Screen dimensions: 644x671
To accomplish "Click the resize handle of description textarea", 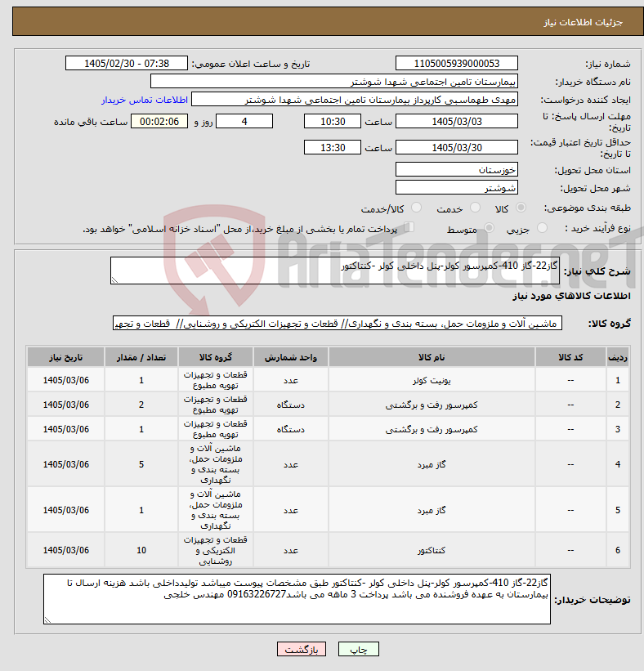I will tap(114, 280).
